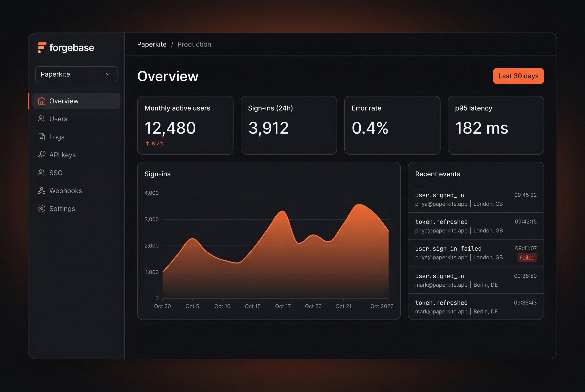
Task: Open the p95 latency card
Action: [496, 125]
